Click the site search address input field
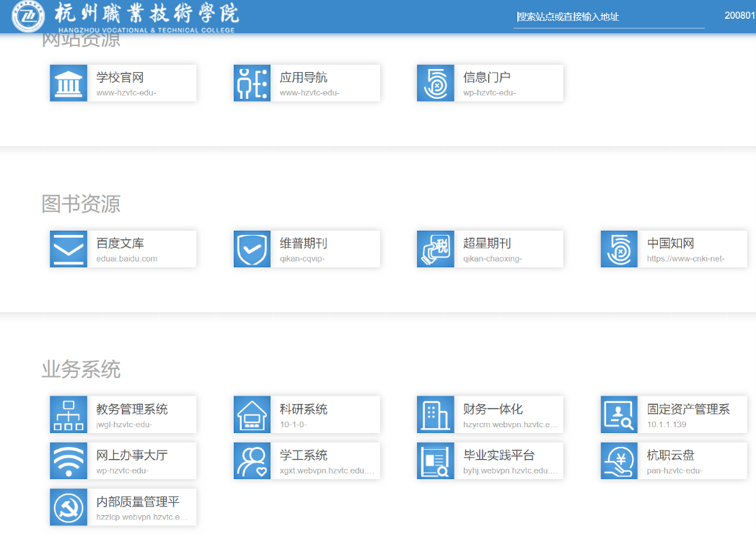The height and width of the screenshot is (534, 756). pos(608,17)
